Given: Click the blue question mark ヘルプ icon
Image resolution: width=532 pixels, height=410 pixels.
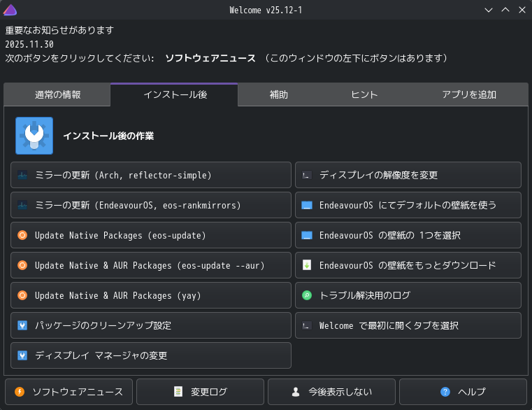Looking at the screenshot, I should 445,392.
